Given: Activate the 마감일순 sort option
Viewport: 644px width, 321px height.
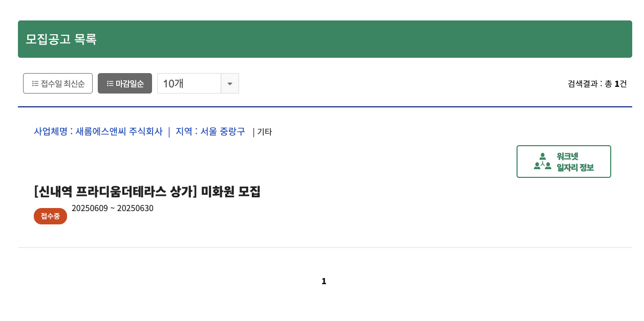Looking at the screenshot, I should point(125,83).
